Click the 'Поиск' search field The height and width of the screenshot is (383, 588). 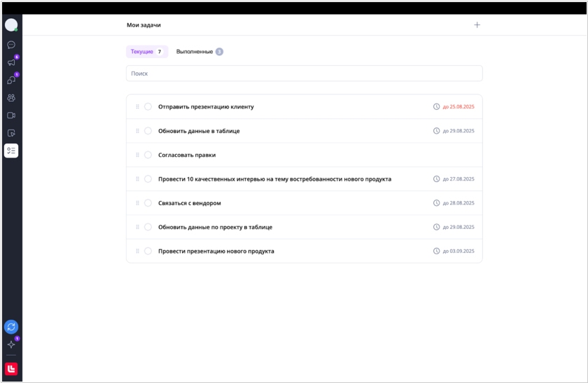click(x=304, y=74)
